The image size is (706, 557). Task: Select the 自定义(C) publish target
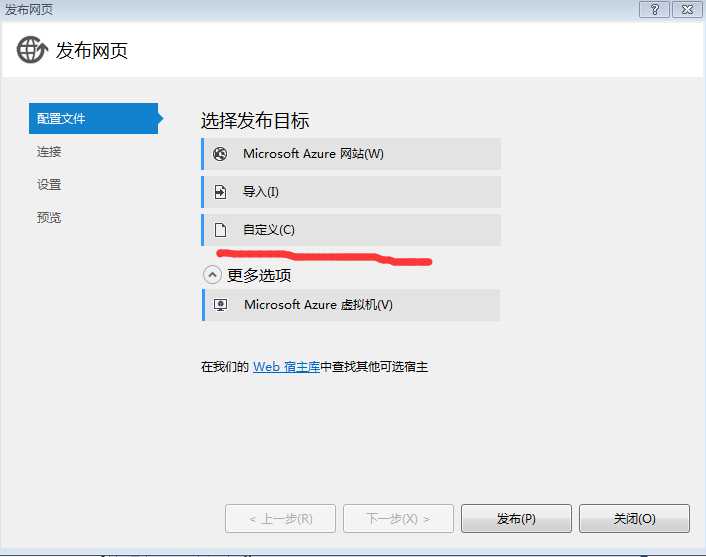click(x=351, y=230)
